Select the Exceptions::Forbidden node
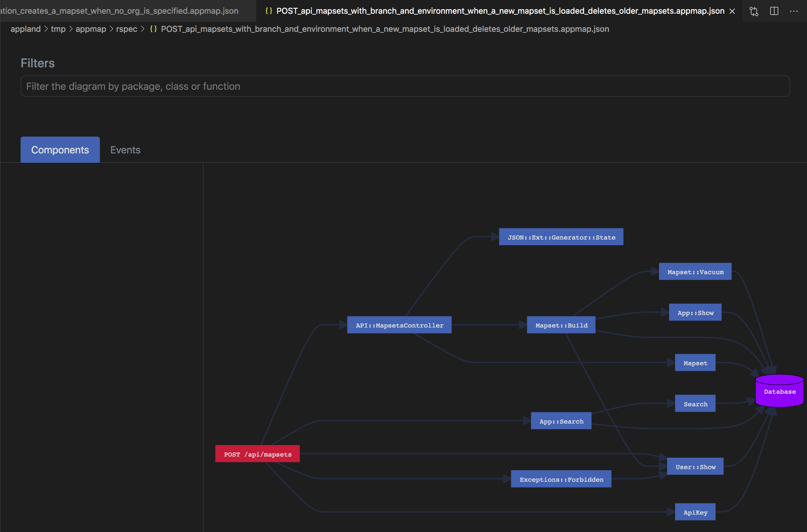The image size is (807, 532). (x=561, y=479)
